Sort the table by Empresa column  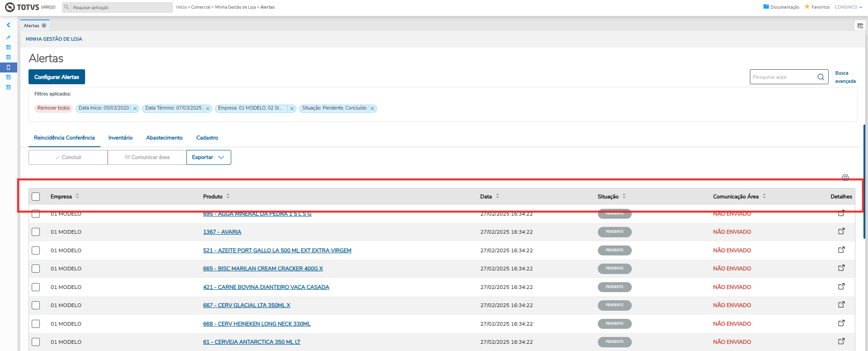[77, 196]
